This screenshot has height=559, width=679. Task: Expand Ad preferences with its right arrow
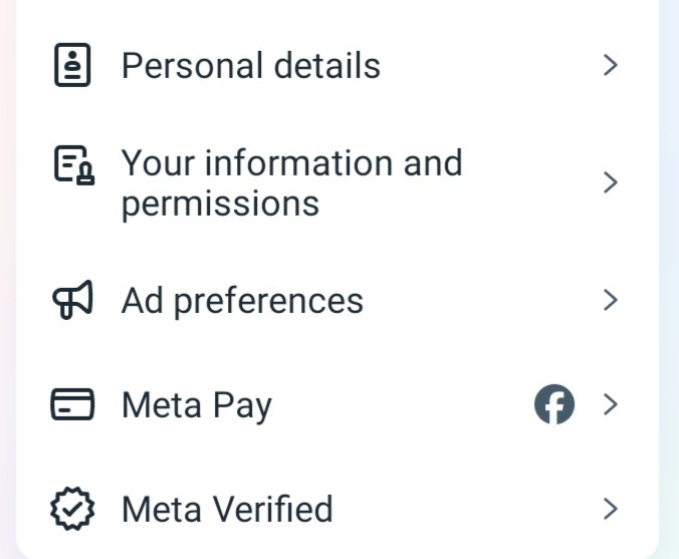(610, 300)
